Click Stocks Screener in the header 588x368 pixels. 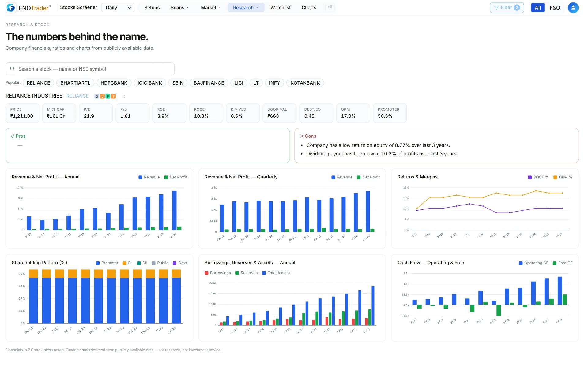(x=79, y=7)
